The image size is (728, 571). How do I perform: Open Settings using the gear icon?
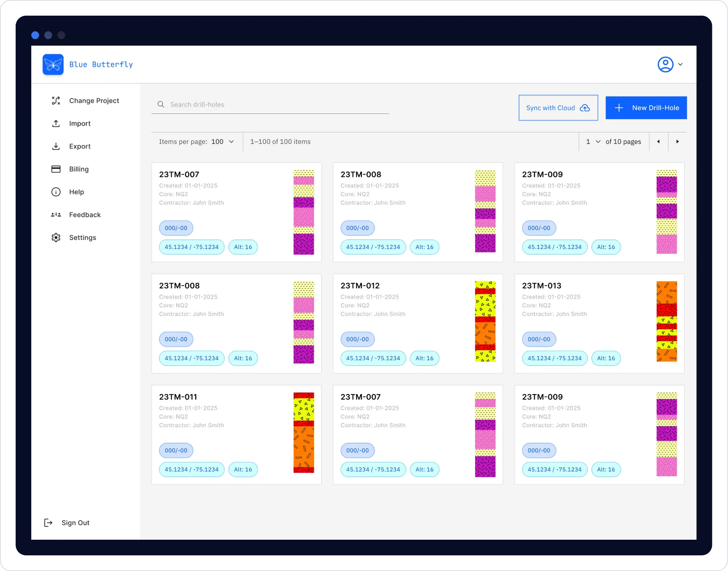56,237
